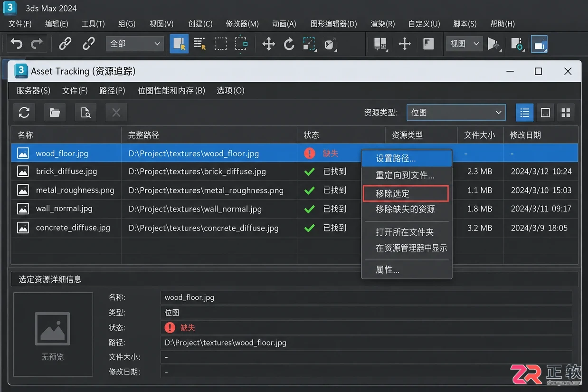588x392 pixels.
Task: Choose 移除选定 from context menu
Action: click(x=406, y=194)
